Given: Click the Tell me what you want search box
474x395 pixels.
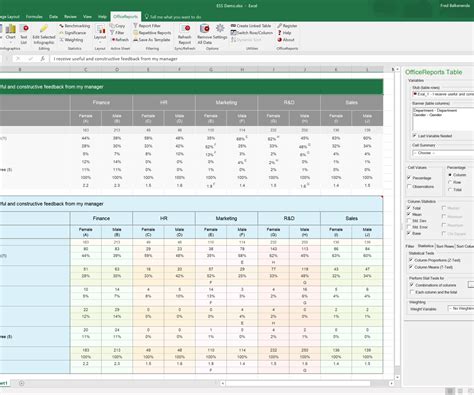Looking at the screenshot, I should coord(173,17).
